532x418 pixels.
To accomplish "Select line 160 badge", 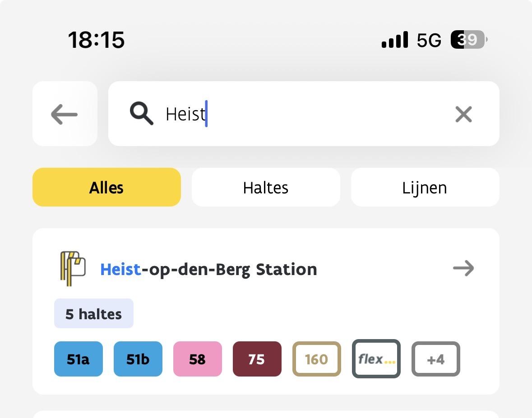I will pyautogui.click(x=316, y=359).
